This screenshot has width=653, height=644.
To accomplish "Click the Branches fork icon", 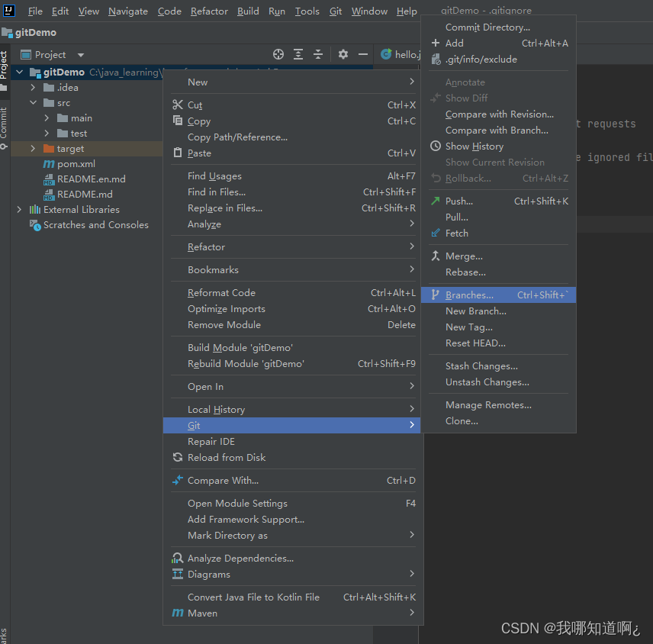I will (435, 295).
